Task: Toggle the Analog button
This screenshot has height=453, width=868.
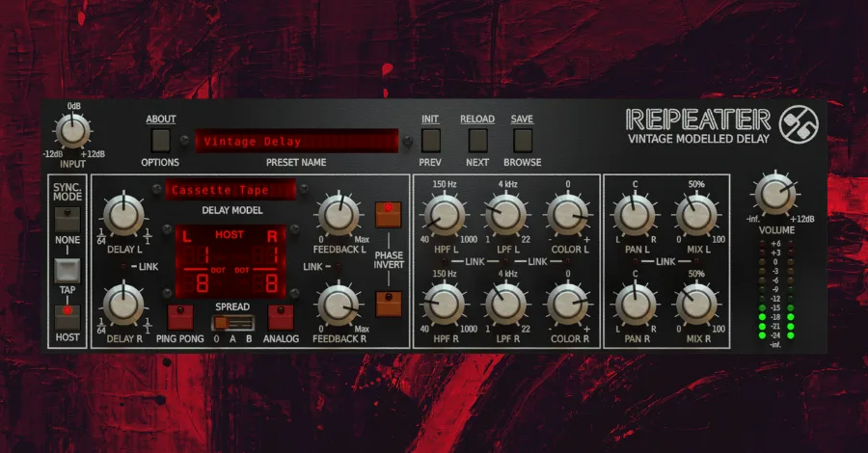Action: (x=281, y=317)
